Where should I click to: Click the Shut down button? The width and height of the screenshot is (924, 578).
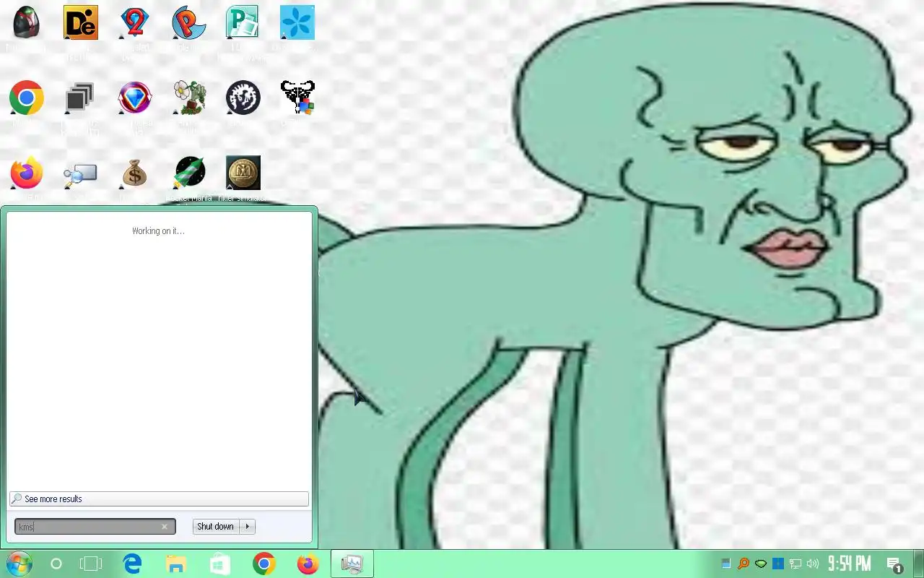coord(216,527)
